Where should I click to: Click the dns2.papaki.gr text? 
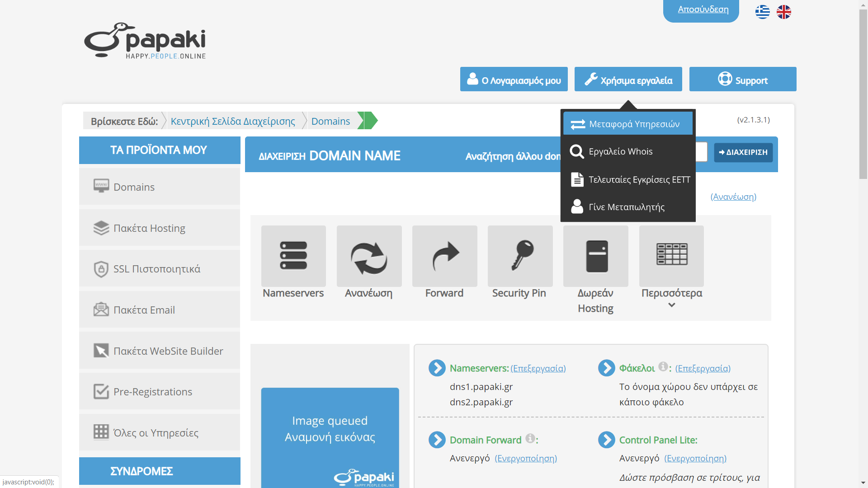(x=481, y=402)
